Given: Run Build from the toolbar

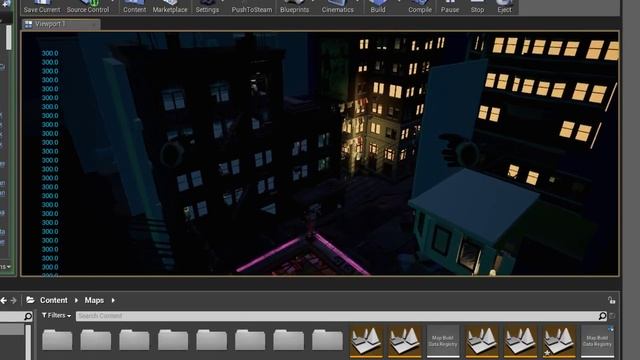Looking at the screenshot, I should (x=378, y=7).
